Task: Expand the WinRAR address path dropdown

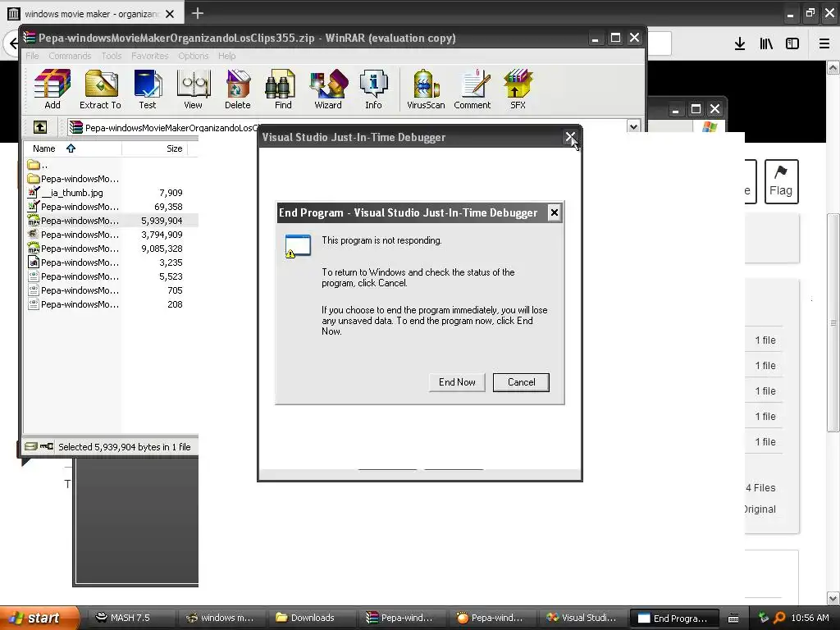Action: point(634,126)
